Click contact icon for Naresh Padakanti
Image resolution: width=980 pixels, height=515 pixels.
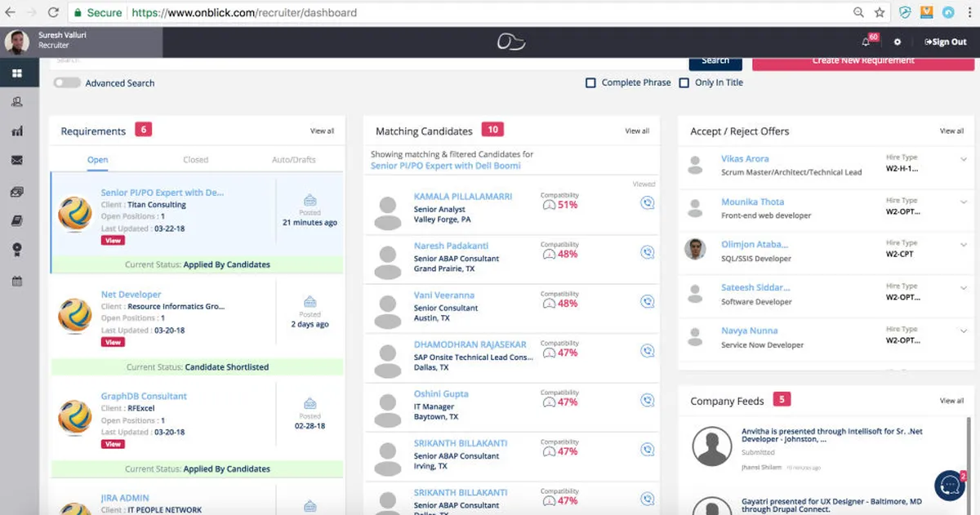[648, 253]
